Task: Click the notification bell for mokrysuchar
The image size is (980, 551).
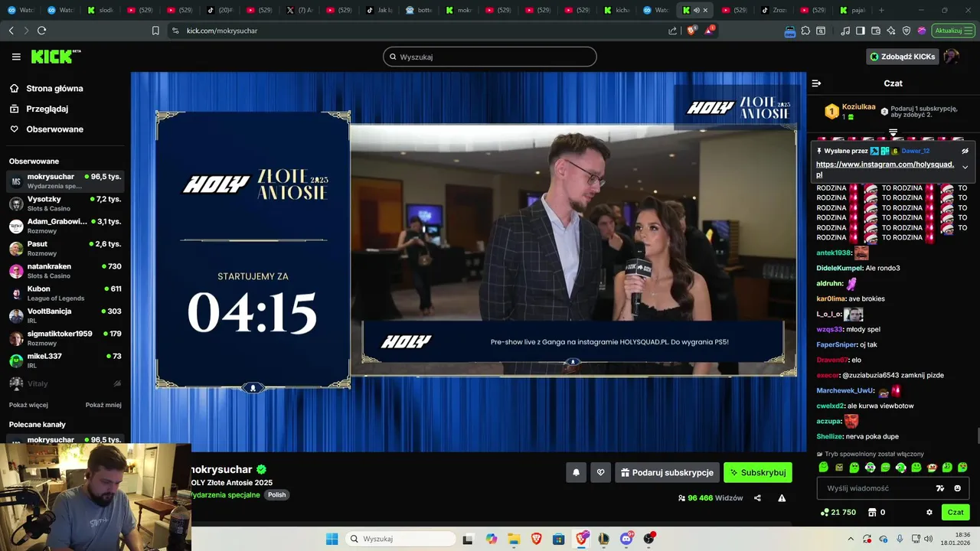Action: point(577,473)
